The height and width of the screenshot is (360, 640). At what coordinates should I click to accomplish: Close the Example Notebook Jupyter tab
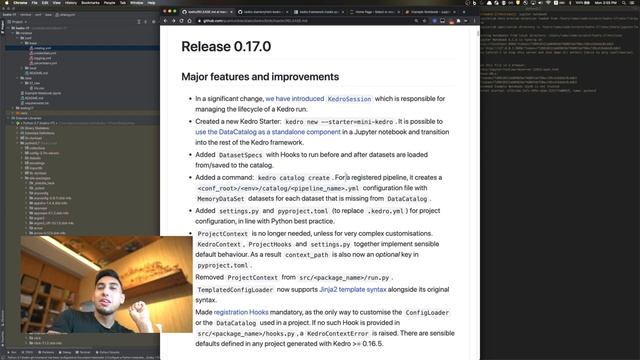pyautogui.click(x=454, y=12)
